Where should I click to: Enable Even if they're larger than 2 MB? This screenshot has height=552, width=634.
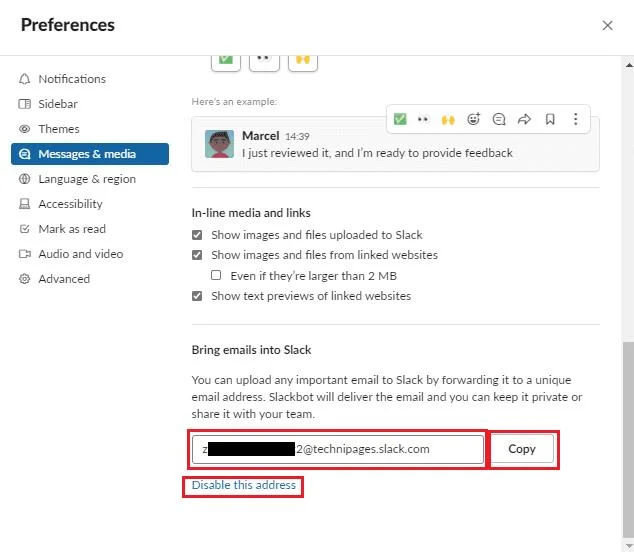pos(216,275)
